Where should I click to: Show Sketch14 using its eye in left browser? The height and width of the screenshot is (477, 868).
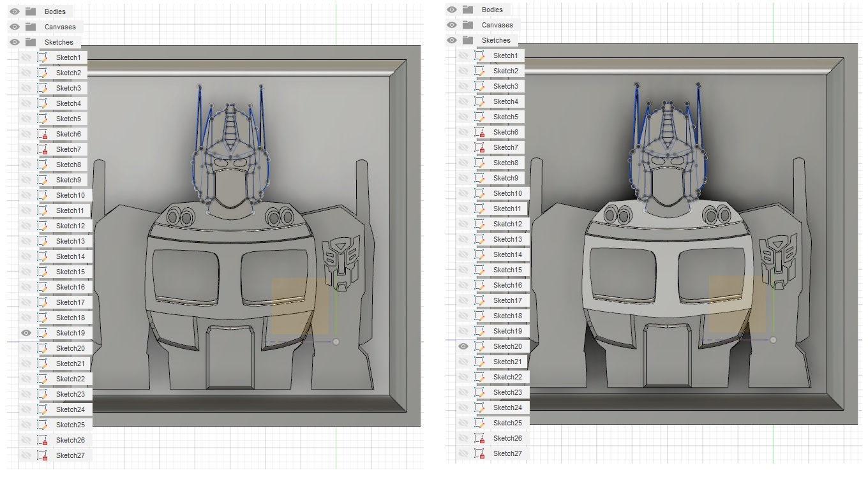point(26,256)
